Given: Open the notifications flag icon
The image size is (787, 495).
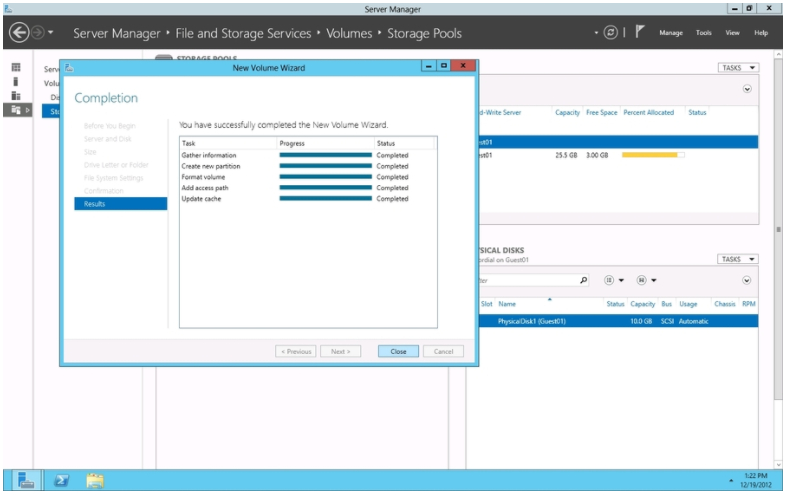Looking at the screenshot, I should [x=639, y=32].
